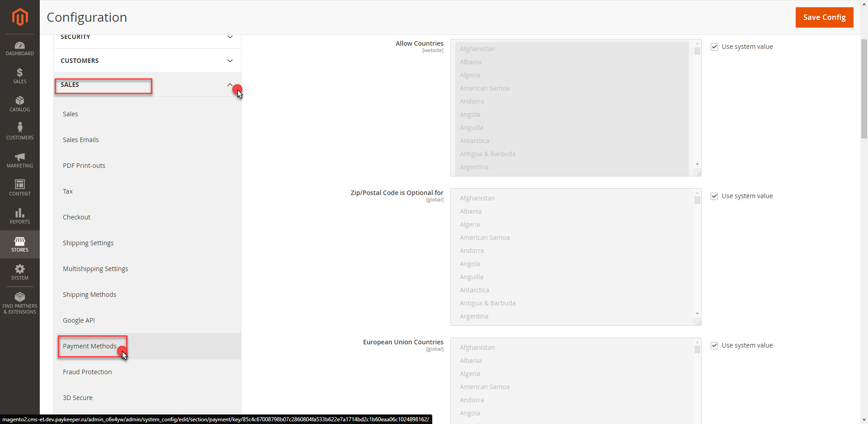Open the Reports bar chart icon
This screenshot has height=424, width=868.
pos(20,216)
